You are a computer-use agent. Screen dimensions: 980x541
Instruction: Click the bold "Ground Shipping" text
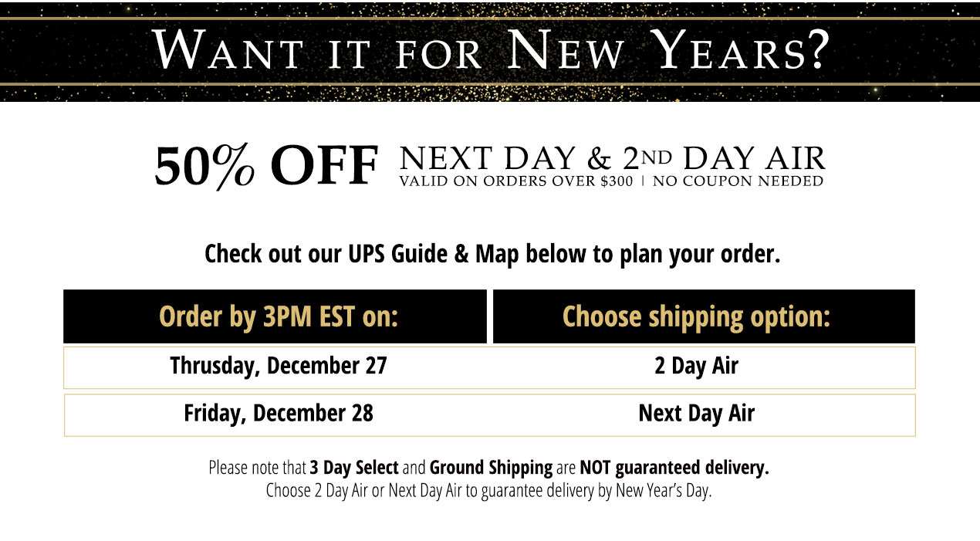[x=491, y=468]
